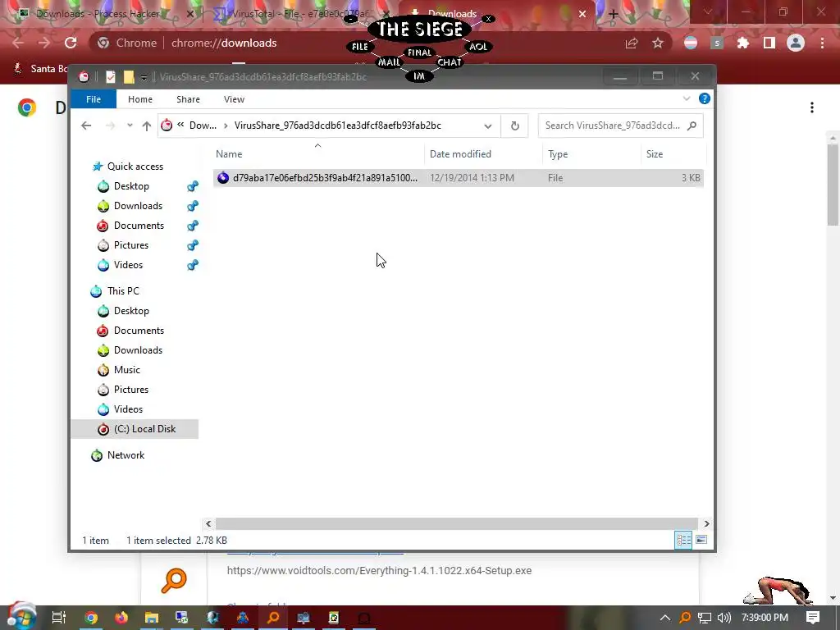Open Task View on the taskbar
840x630 pixels.
point(59,618)
